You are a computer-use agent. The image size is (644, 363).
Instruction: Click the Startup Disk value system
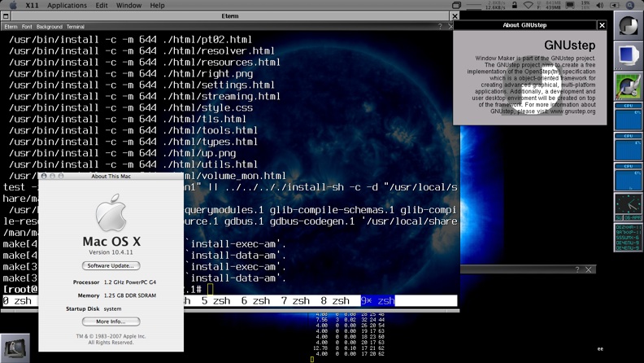point(112,308)
